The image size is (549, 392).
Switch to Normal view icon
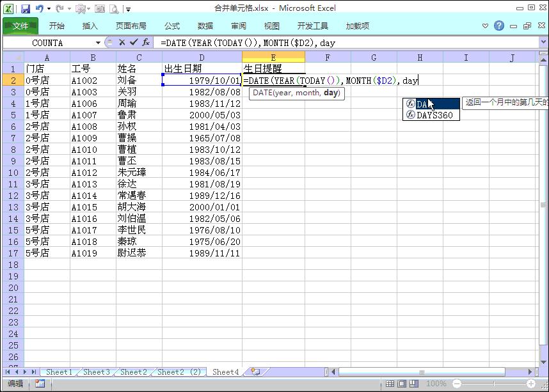[390, 384]
